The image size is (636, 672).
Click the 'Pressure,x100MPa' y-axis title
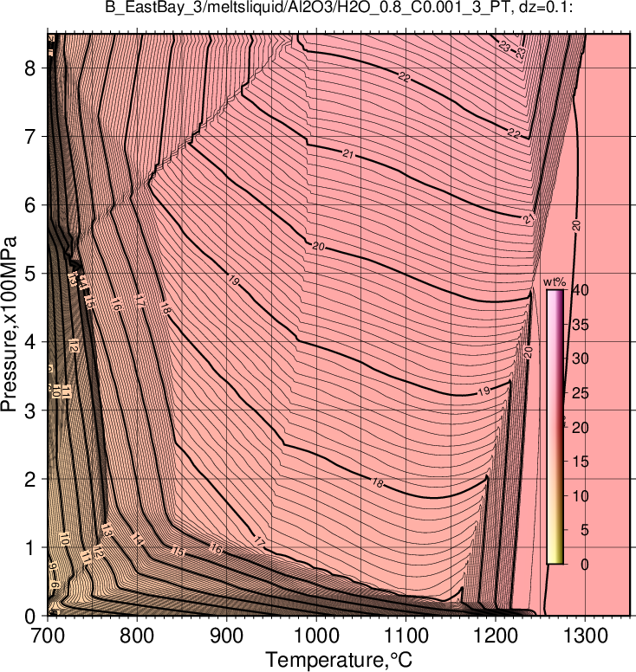10,325
